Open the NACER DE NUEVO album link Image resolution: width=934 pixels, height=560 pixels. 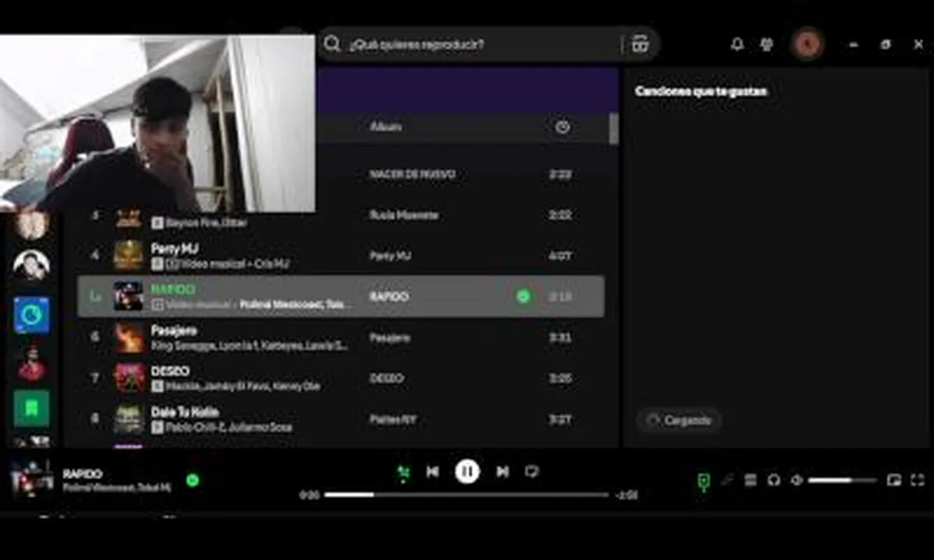click(413, 174)
